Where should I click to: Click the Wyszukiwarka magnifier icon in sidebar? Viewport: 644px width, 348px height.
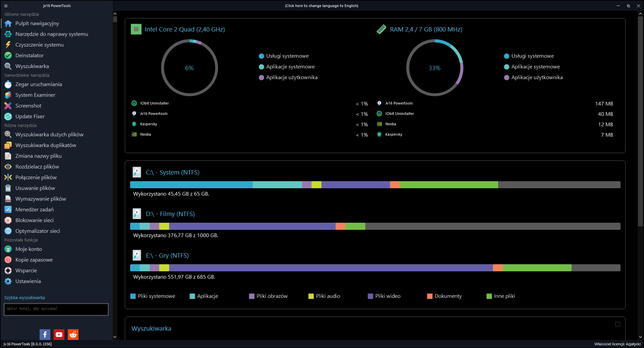coord(8,66)
